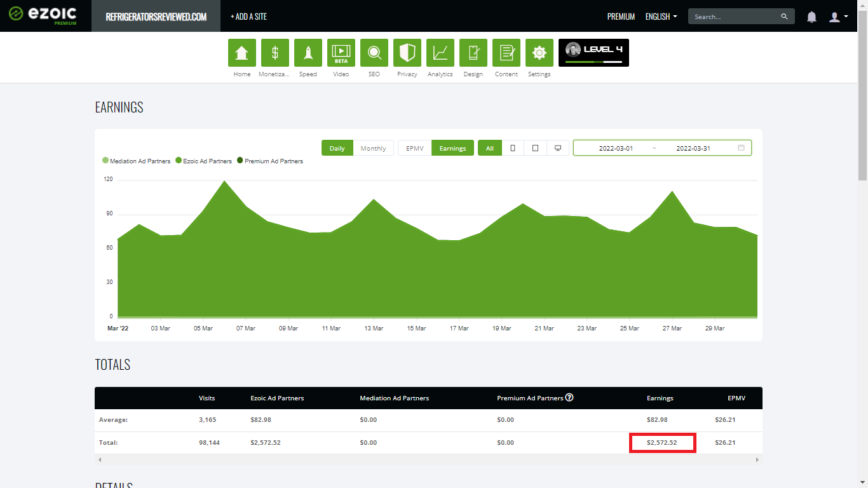The image size is (868, 488).
Task: Toggle Premium Ad Partners legend series
Action: pyautogui.click(x=270, y=161)
